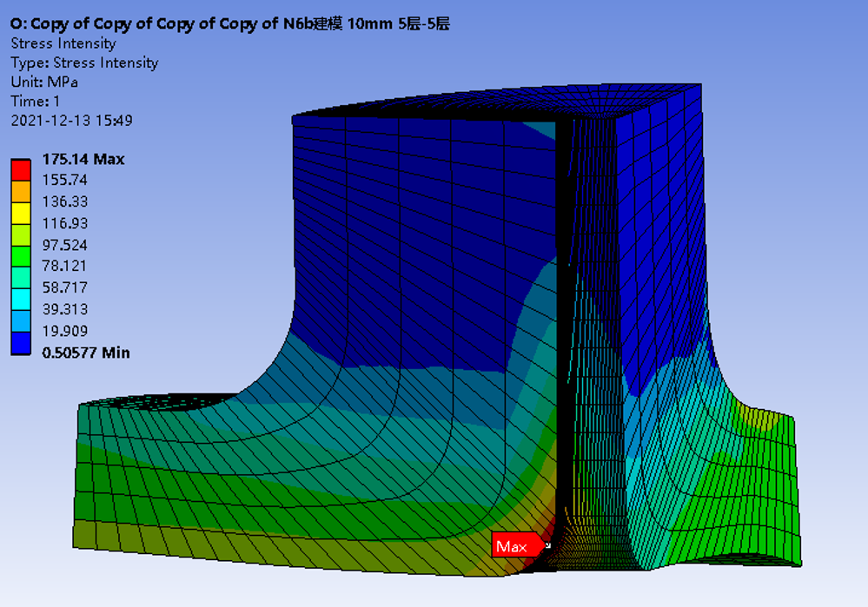Click the 0.50577 Min legend value
868x607 pixels.
tap(86, 353)
